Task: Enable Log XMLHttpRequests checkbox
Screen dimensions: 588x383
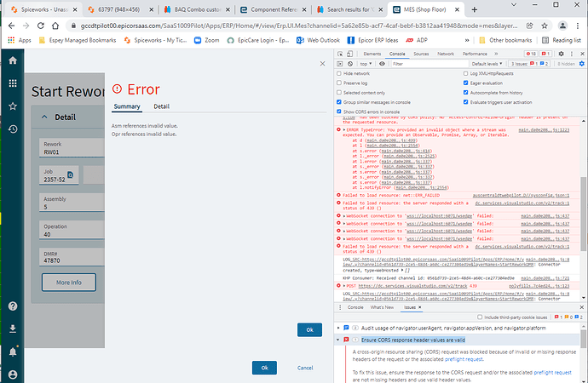Action: 466,73
